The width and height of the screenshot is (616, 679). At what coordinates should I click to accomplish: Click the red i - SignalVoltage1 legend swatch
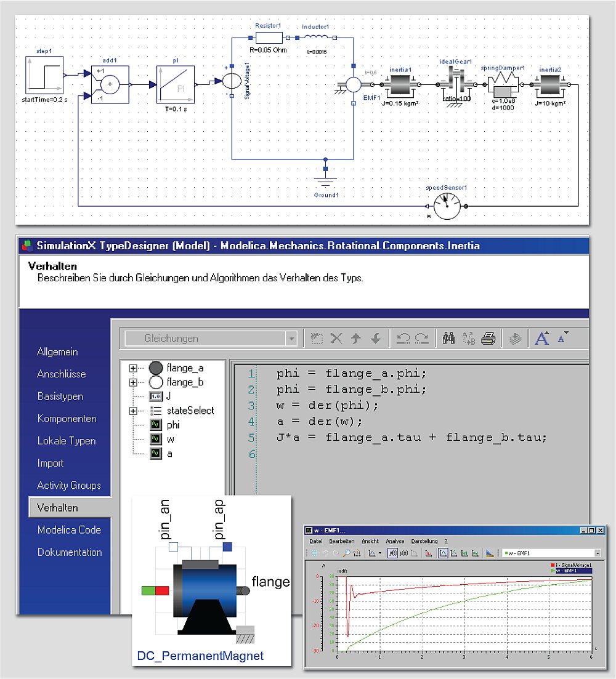click(554, 565)
